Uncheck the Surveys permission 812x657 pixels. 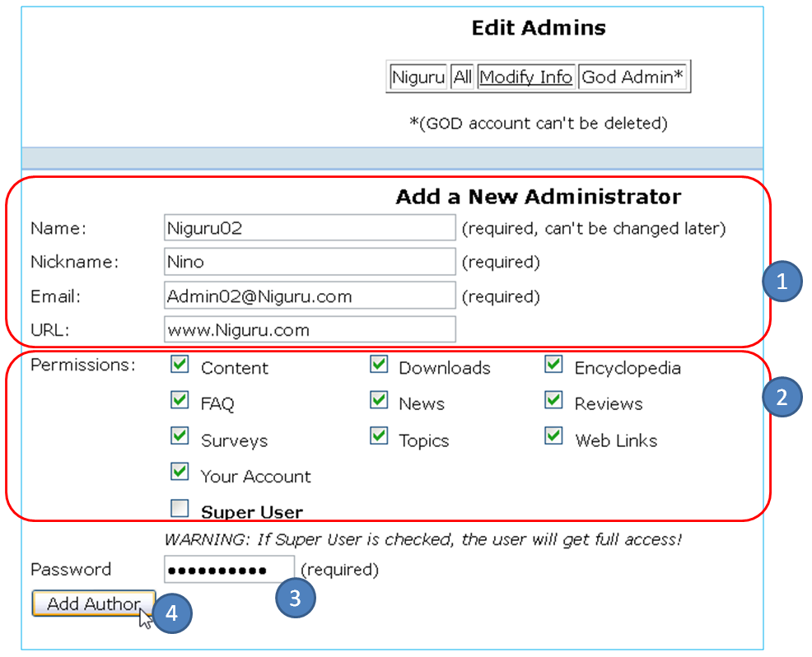click(180, 436)
